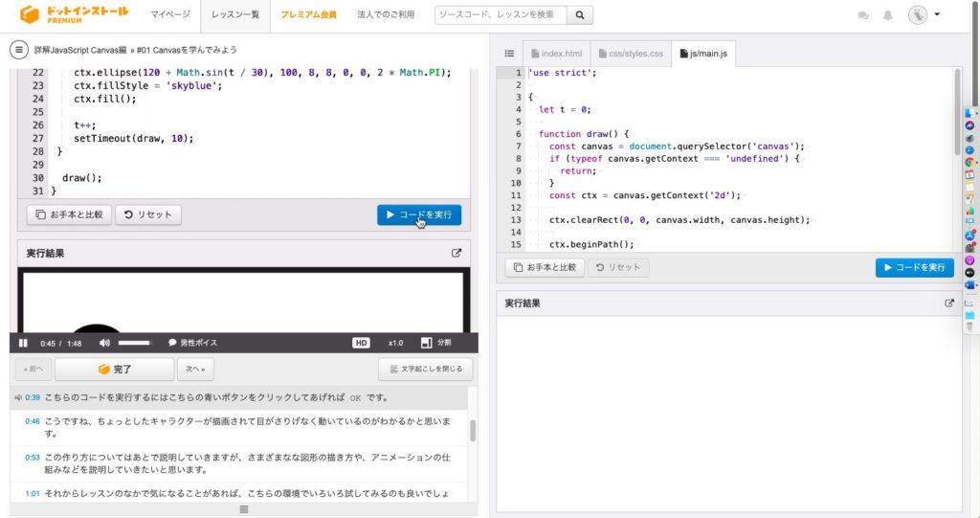
Task: Select the js/main.js tab
Action: (x=703, y=54)
